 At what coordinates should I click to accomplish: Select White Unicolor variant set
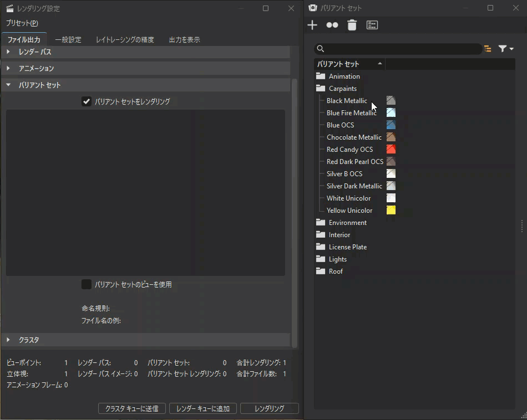coord(348,198)
